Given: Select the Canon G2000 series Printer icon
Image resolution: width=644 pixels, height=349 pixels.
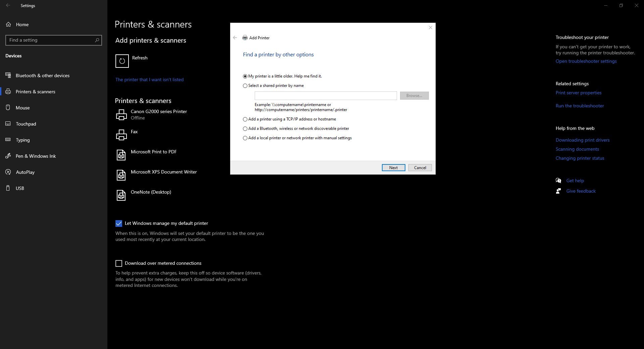Looking at the screenshot, I should tap(121, 115).
